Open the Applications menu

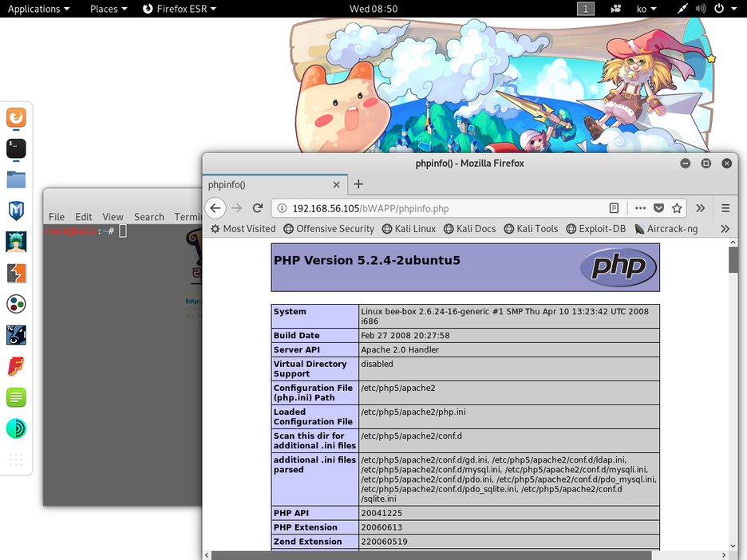[x=38, y=9]
